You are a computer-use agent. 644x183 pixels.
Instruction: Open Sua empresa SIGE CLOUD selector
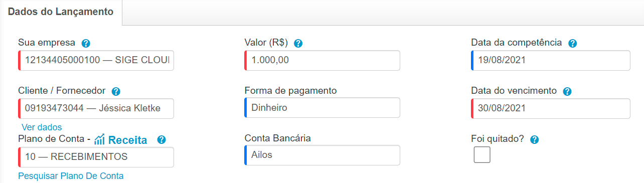(x=96, y=61)
